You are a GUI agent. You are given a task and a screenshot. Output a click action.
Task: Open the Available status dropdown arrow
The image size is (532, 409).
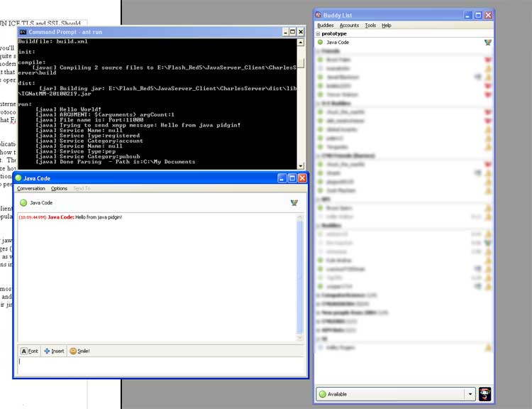(470, 394)
